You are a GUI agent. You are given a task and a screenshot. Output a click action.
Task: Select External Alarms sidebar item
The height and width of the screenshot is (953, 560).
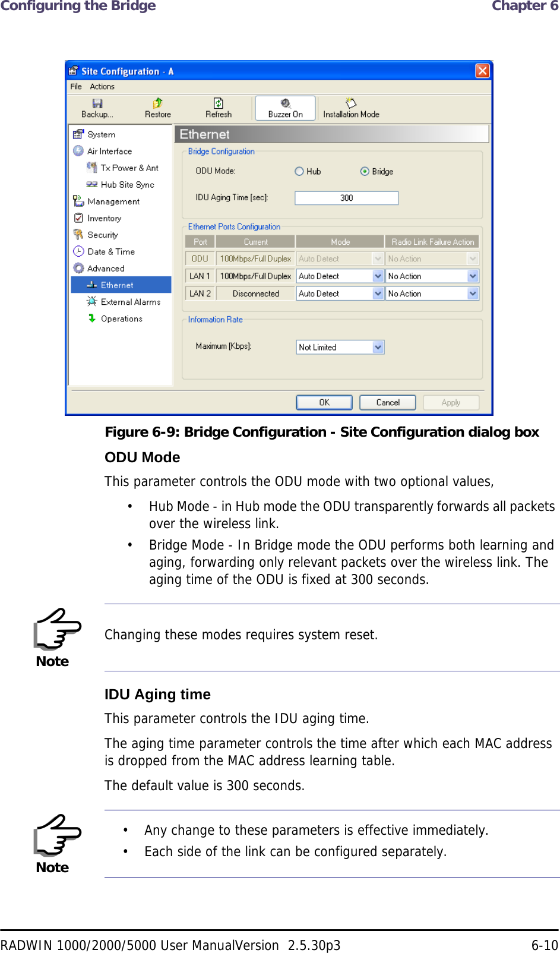(x=130, y=302)
